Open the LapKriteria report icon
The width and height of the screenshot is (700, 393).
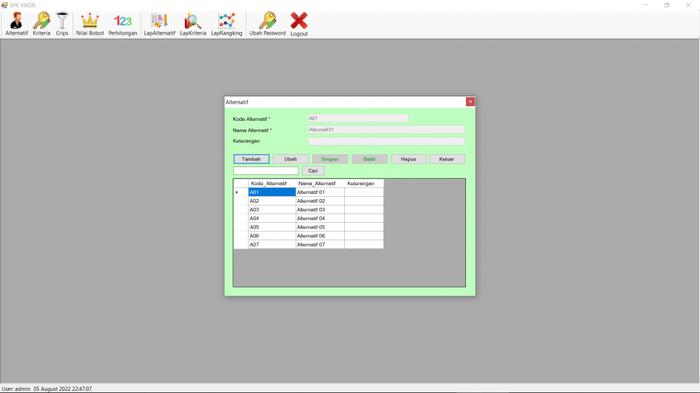pos(193,24)
